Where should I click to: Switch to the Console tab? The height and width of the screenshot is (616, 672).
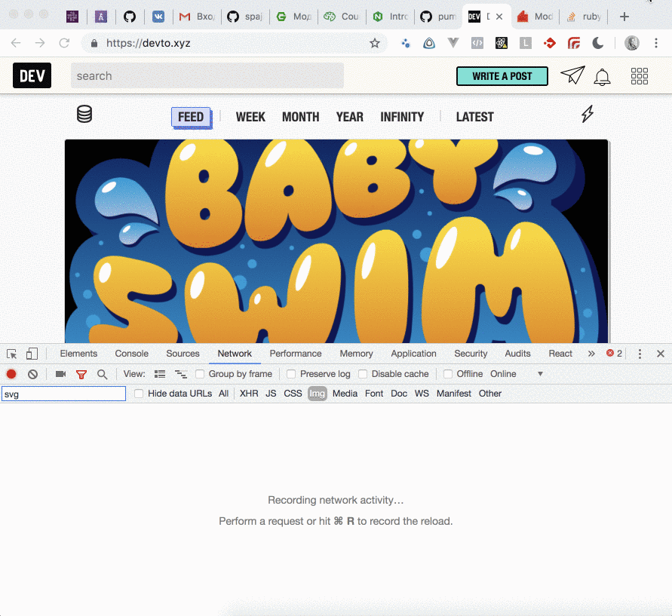(x=131, y=354)
